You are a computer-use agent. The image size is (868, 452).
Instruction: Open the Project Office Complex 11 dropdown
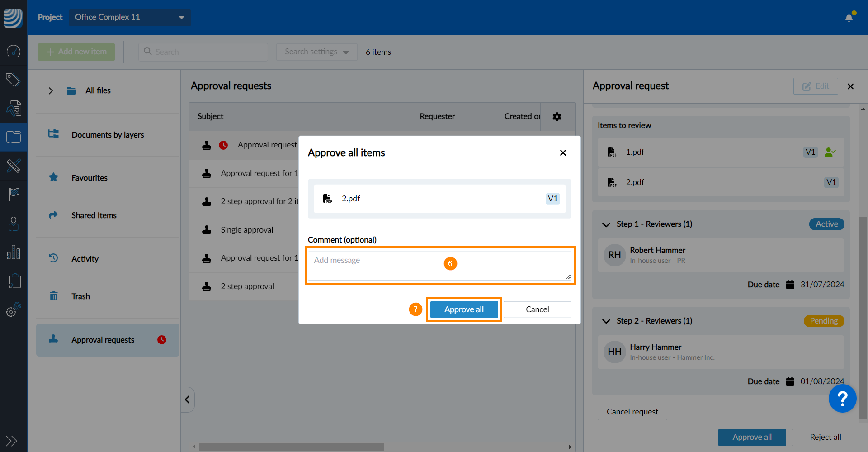pos(130,17)
